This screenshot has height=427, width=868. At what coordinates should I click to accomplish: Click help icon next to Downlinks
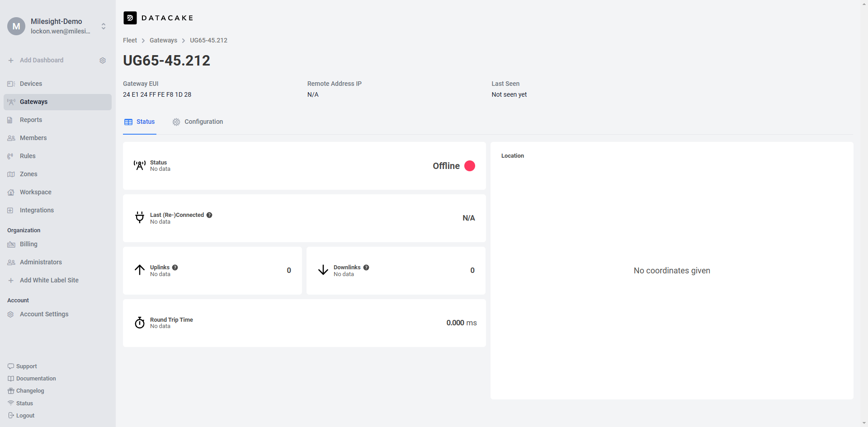coord(366,267)
